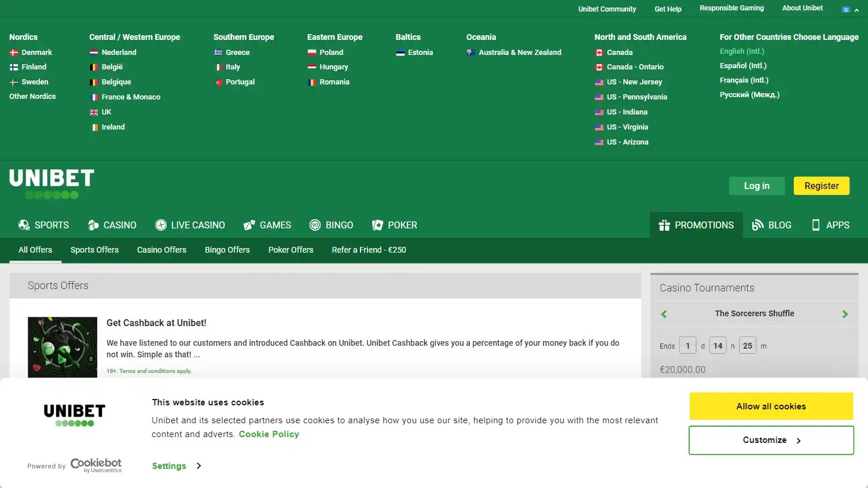This screenshot has height=488, width=868.
Task: Select the All Offers tab
Action: [x=35, y=250]
